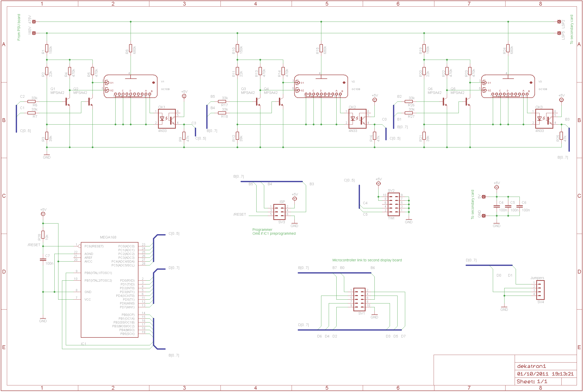Viewport: 583px width, 392px height.
Task: Click capacitor C4 100n near 5V pad
Action: (x=497, y=206)
